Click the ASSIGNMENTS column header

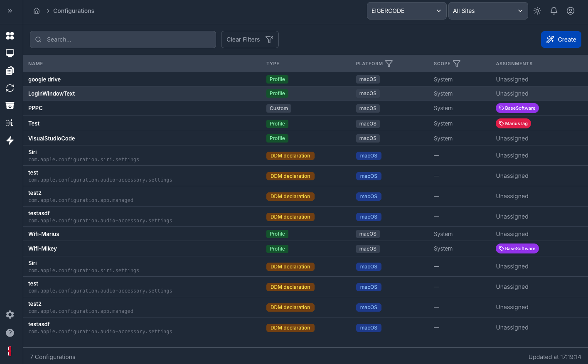(x=514, y=64)
